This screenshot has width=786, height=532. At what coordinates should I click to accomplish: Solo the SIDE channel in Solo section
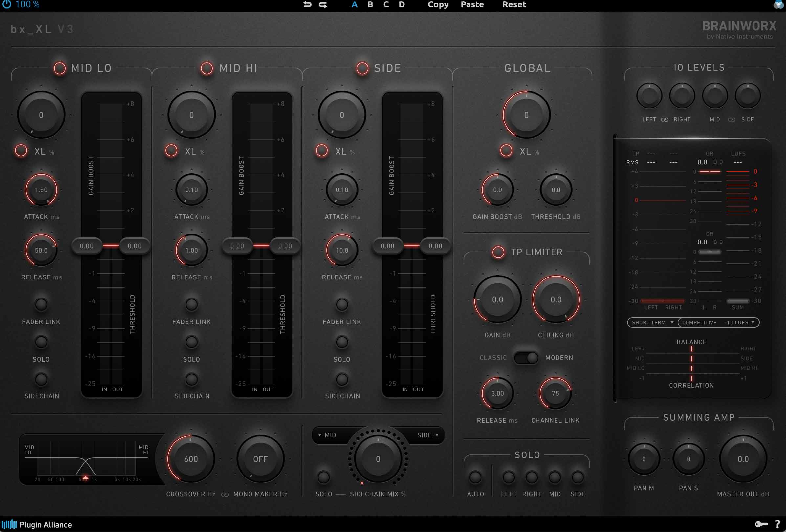coord(578,477)
